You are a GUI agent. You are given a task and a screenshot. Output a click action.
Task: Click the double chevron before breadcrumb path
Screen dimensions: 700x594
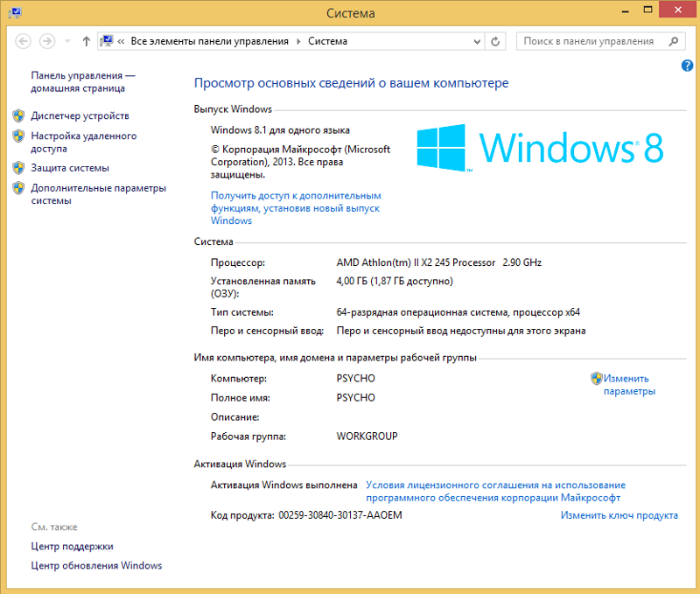pos(121,41)
